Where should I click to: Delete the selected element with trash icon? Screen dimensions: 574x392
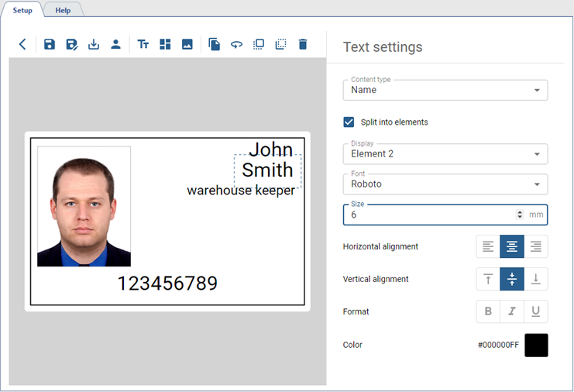pos(303,44)
